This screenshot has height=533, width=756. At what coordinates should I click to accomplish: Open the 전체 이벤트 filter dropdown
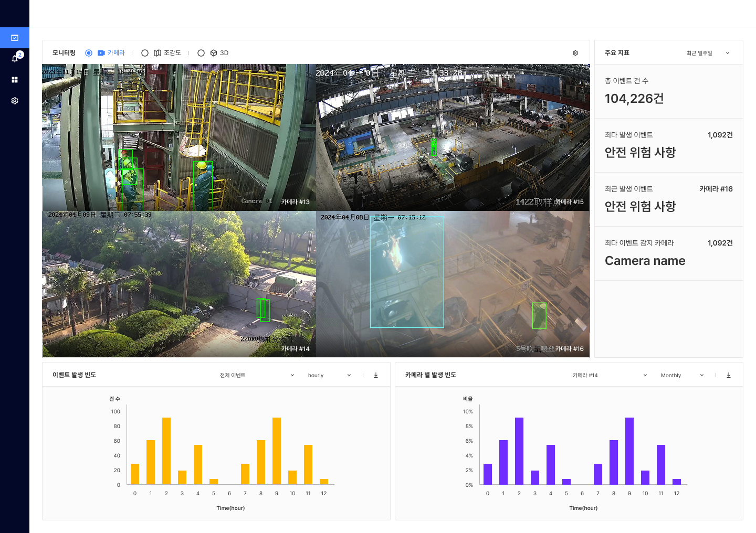pos(257,375)
